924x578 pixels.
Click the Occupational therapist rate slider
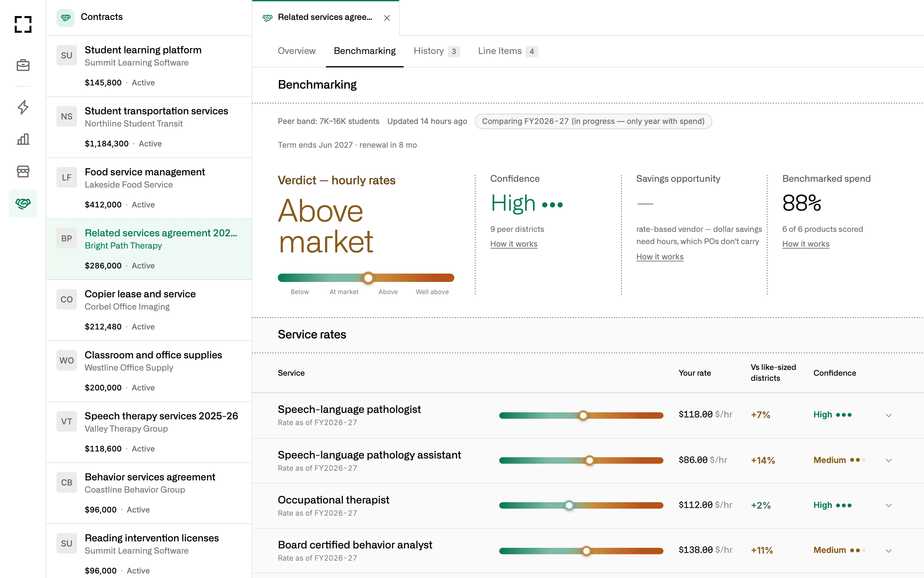[581, 505]
